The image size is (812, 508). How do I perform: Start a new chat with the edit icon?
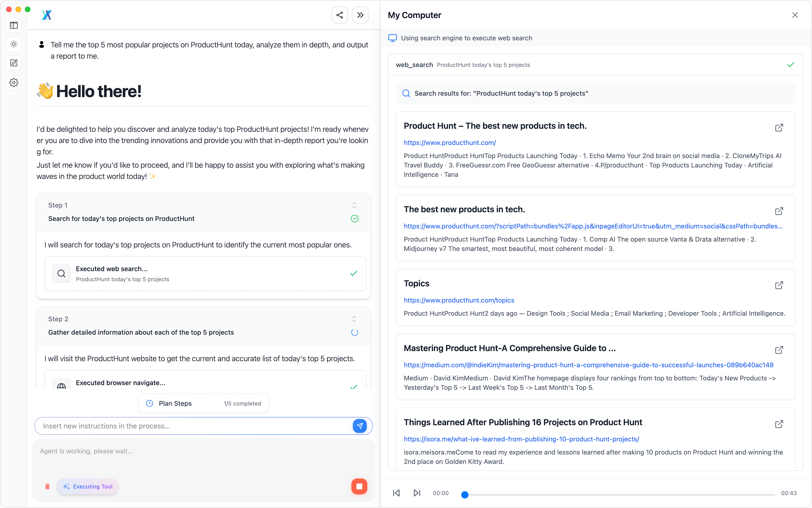[14, 63]
